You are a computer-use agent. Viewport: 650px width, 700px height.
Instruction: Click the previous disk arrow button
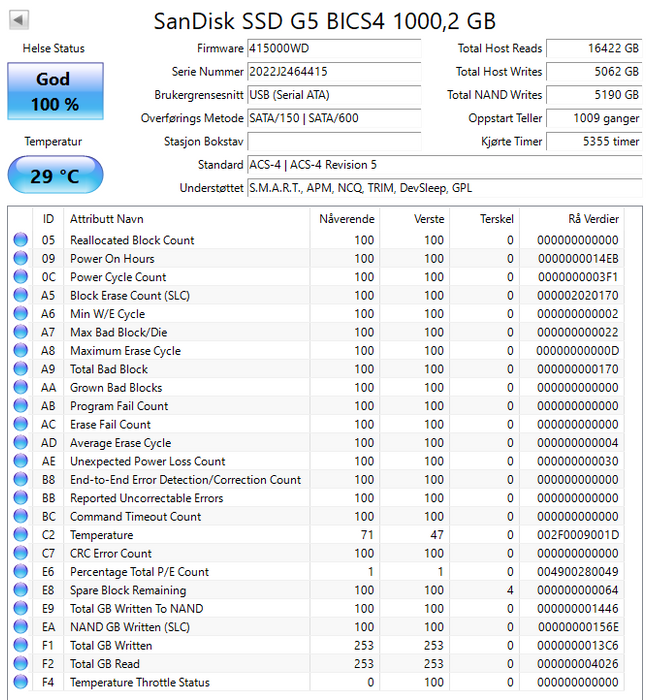coord(19,20)
